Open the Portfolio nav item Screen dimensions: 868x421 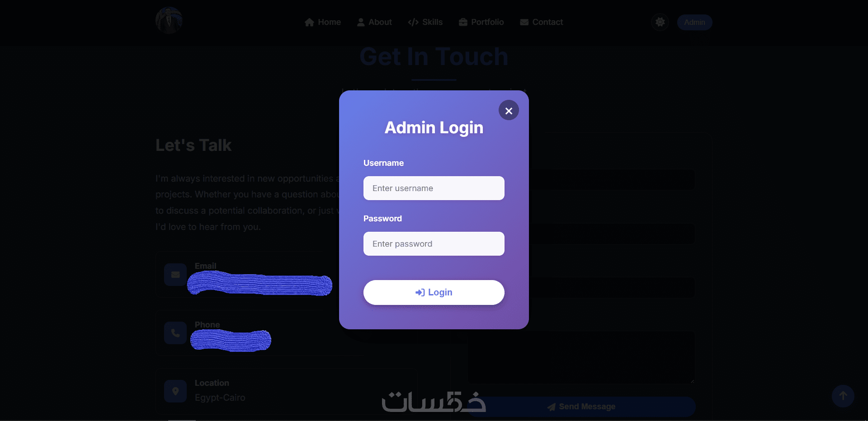[481, 22]
